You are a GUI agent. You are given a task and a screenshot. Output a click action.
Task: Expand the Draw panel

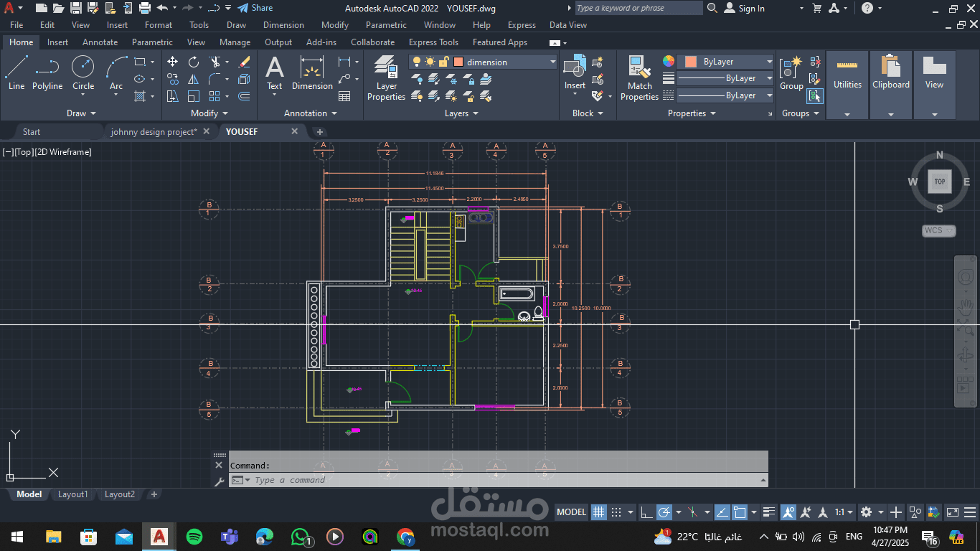point(81,113)
